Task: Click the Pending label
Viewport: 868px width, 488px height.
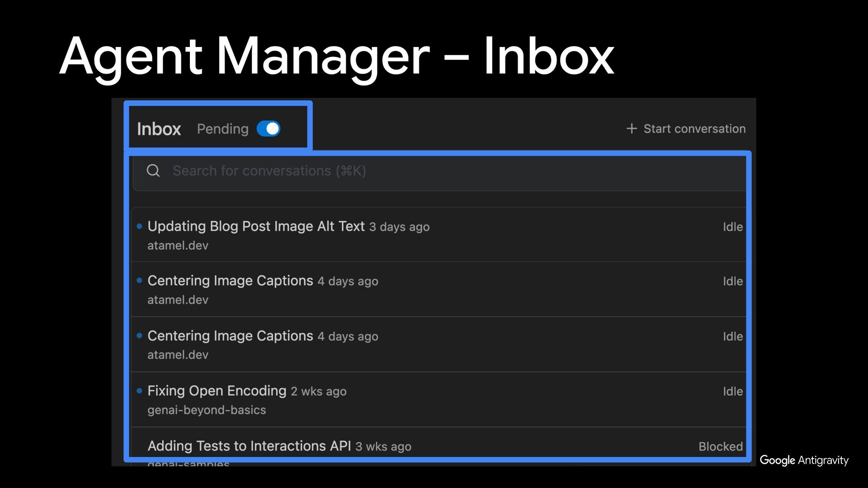Action: point(222,129)
